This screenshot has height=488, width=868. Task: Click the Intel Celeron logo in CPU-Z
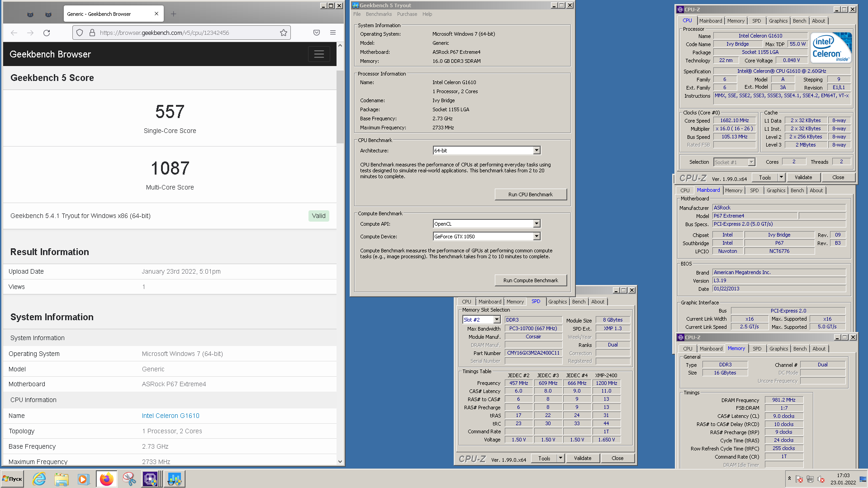[831, 48]
